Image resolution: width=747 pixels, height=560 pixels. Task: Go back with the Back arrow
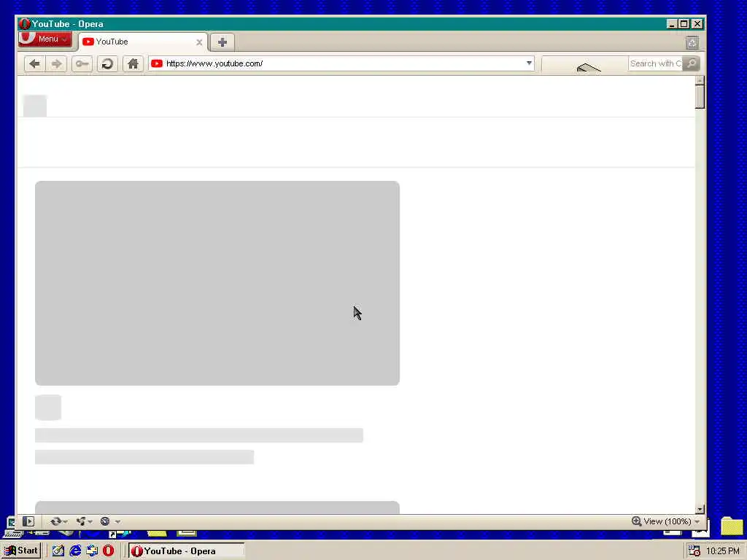point(34,64)
